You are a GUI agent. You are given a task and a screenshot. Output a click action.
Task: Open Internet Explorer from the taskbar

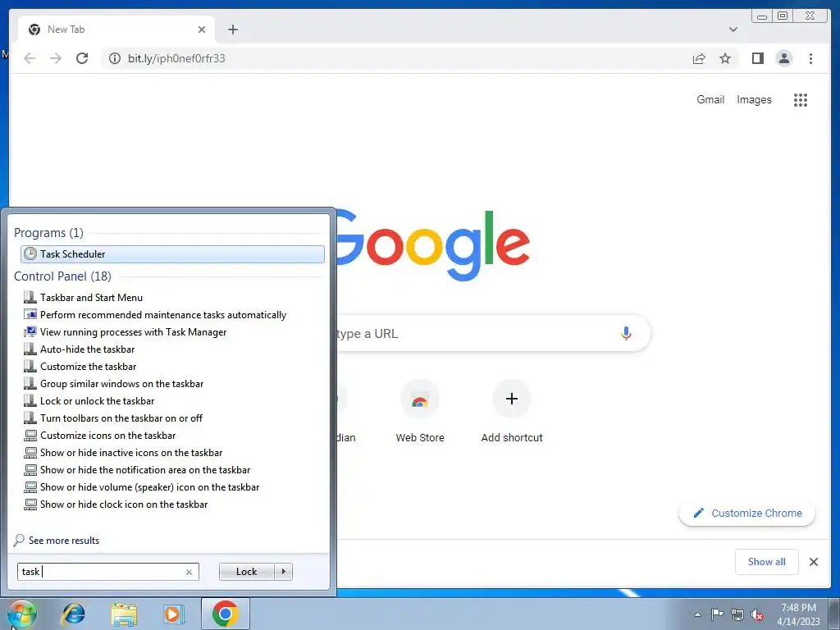click(x=73, y=614)
